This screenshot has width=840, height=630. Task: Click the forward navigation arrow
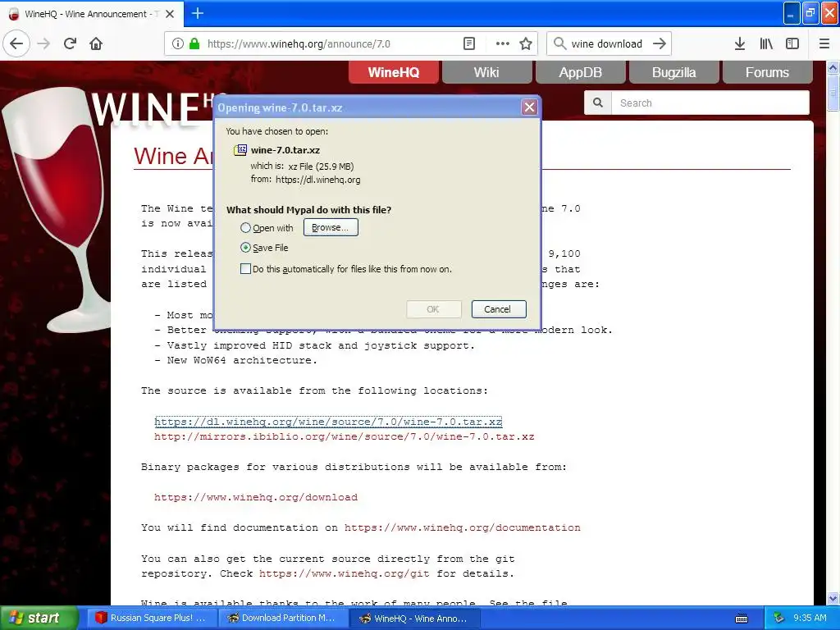pos(44,43)
